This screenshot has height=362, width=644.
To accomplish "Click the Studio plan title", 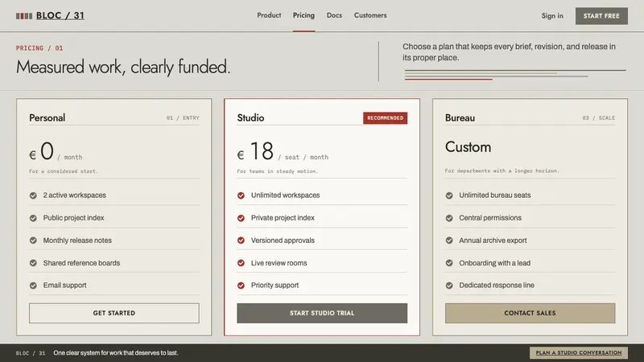I will [250, 117].
